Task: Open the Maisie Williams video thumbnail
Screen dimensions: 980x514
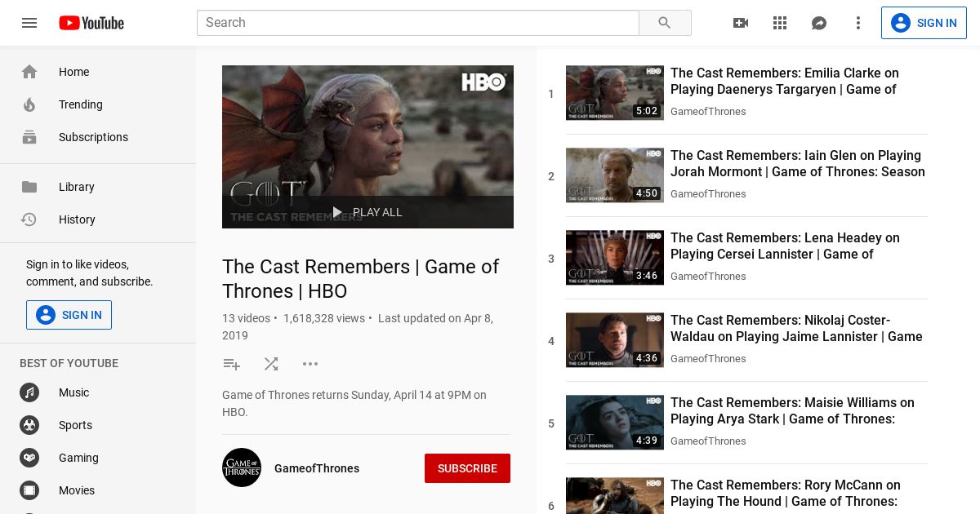Action: [615, 423]
